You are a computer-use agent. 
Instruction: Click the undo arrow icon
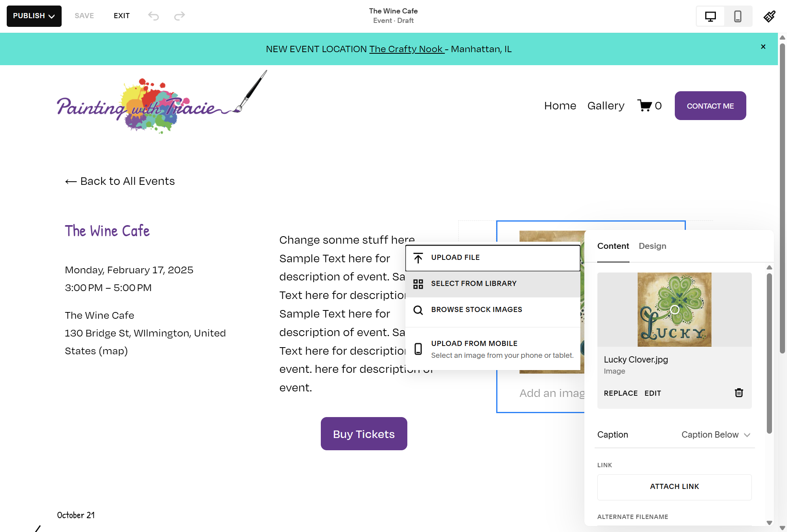point(153,16)
